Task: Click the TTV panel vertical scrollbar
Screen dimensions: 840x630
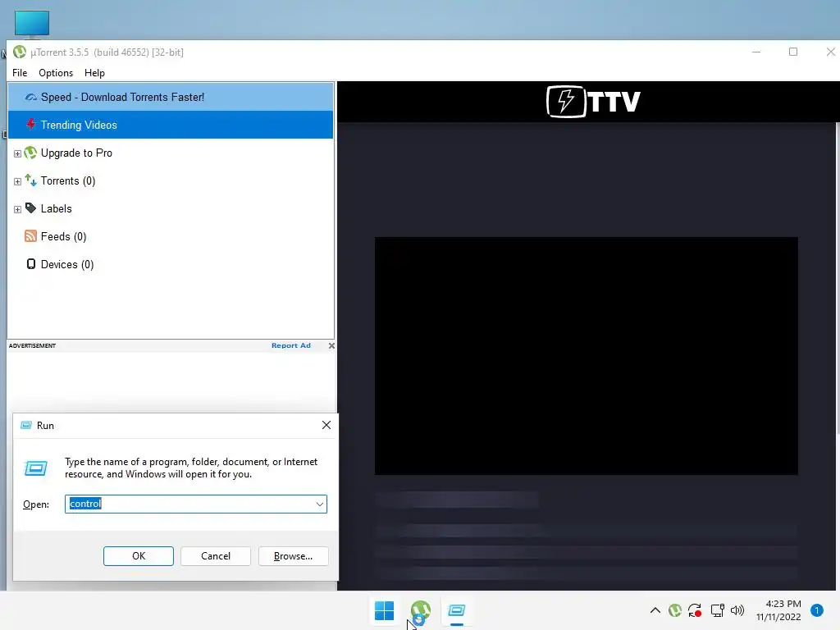Action: point(838,279)
